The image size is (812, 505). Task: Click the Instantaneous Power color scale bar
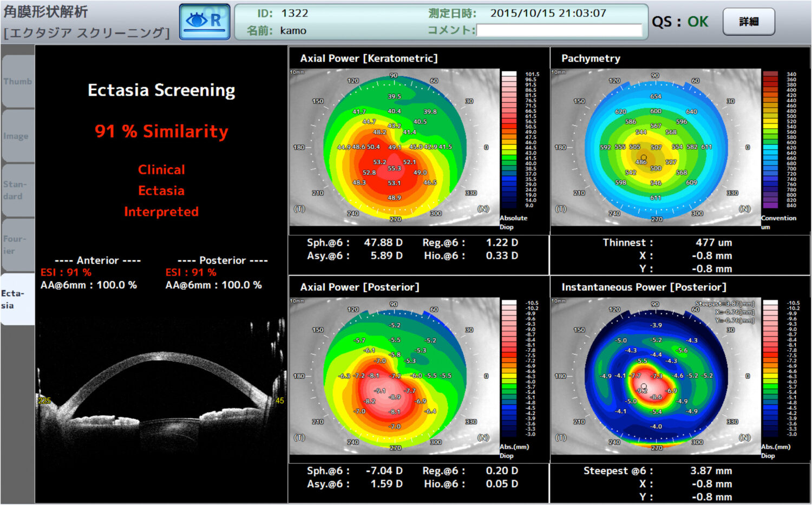(x=770, y=369)
